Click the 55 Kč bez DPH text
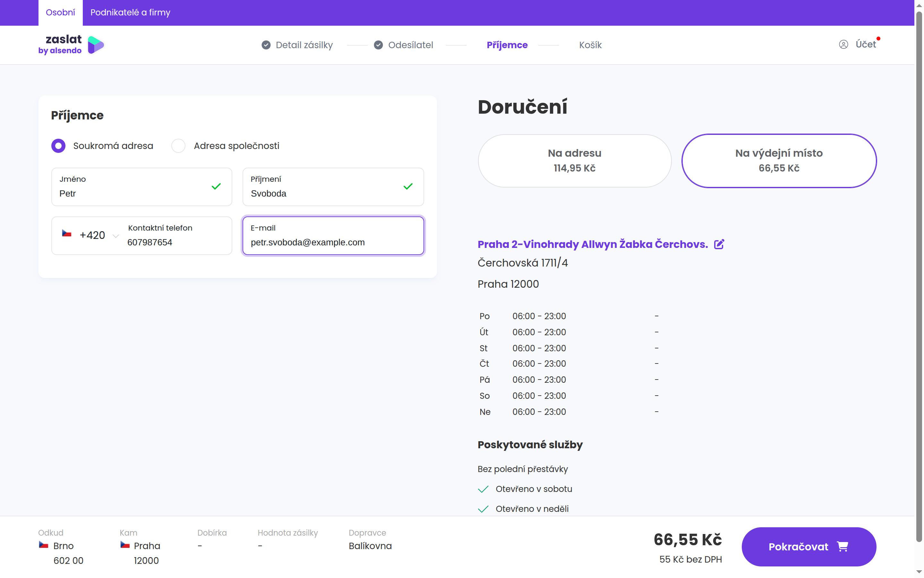The image size is (924, 578). click(690, 559)
